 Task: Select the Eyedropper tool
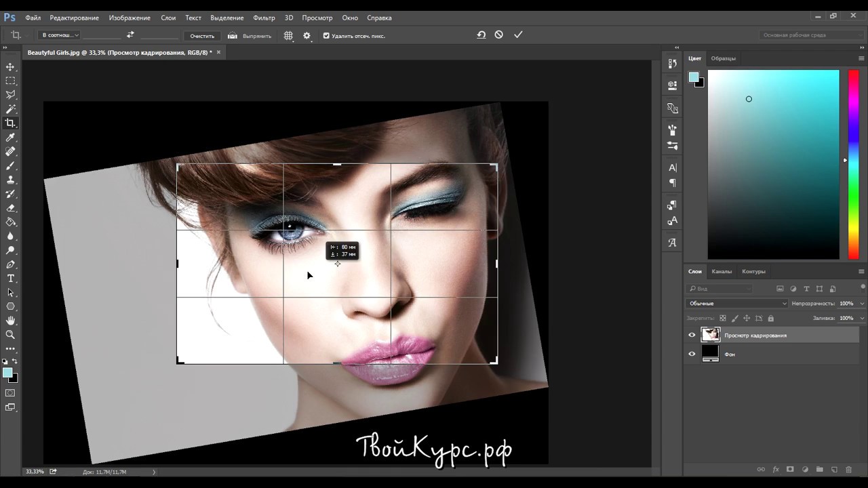pyautogui.click(x=10, y=138)
